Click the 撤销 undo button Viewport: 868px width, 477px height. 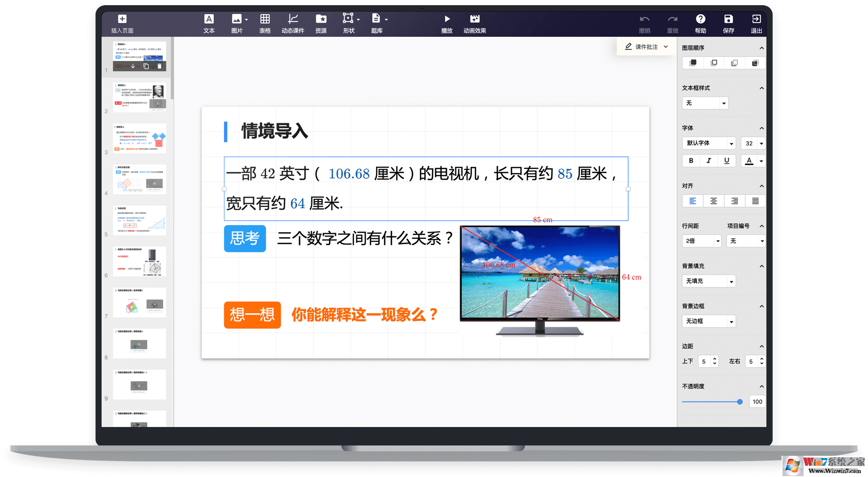point(645,19)
